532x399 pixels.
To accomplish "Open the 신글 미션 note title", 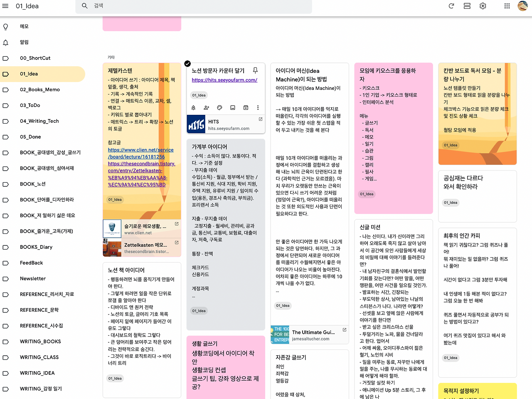I will 370,227.
